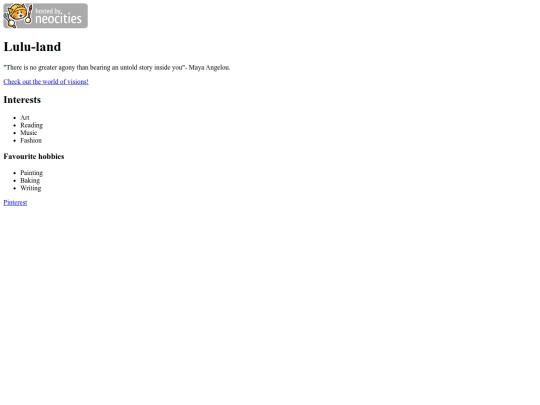The width and height of the screenshot is (540, 405).
Task: Click the Lulu-land page heading
Action: tap(32, 47)
